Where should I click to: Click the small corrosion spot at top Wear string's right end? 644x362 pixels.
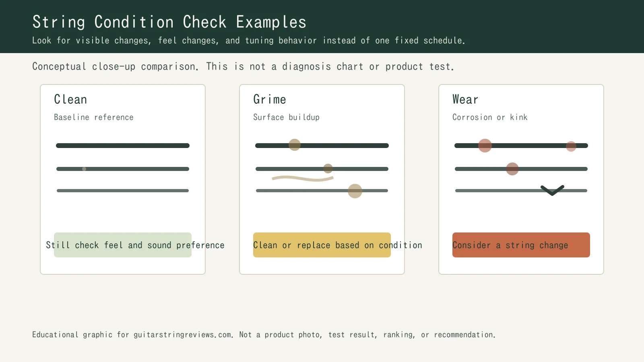tap(571, 146)
